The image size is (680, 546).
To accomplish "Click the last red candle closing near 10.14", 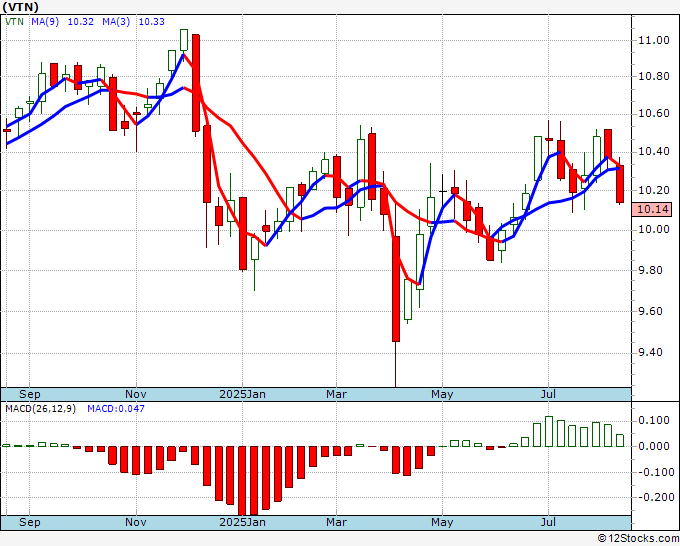I will (620, 184).
